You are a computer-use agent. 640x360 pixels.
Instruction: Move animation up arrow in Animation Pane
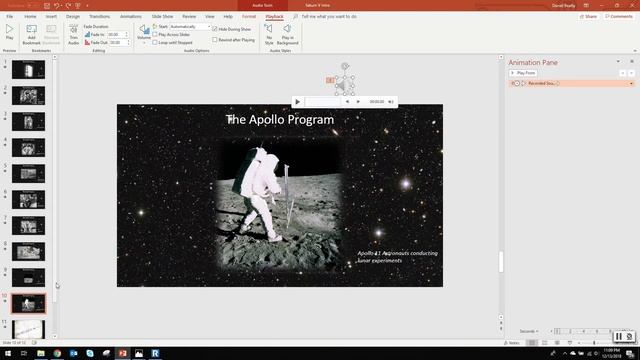[x=622, y=73]
